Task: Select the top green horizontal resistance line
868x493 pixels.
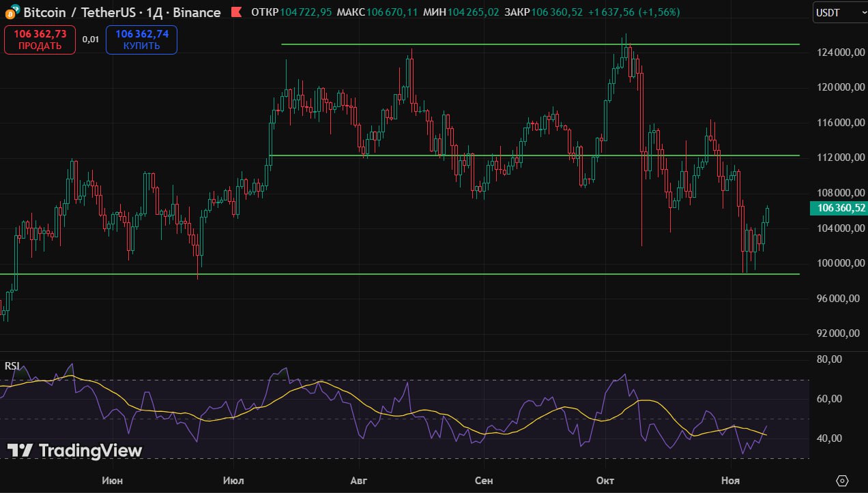Action: click(478, 44)
